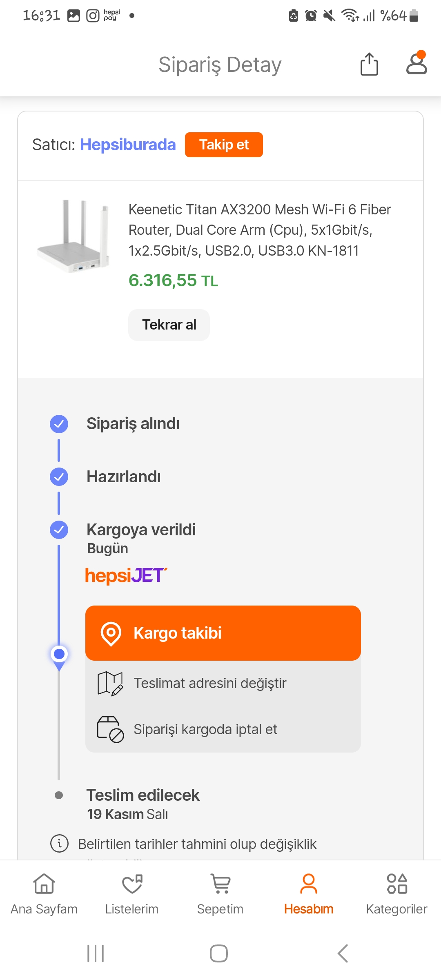Switch to Kategoriler tab
Image resolution: width=441 pixels, height=980 pixels.
(x=396, y=894)
